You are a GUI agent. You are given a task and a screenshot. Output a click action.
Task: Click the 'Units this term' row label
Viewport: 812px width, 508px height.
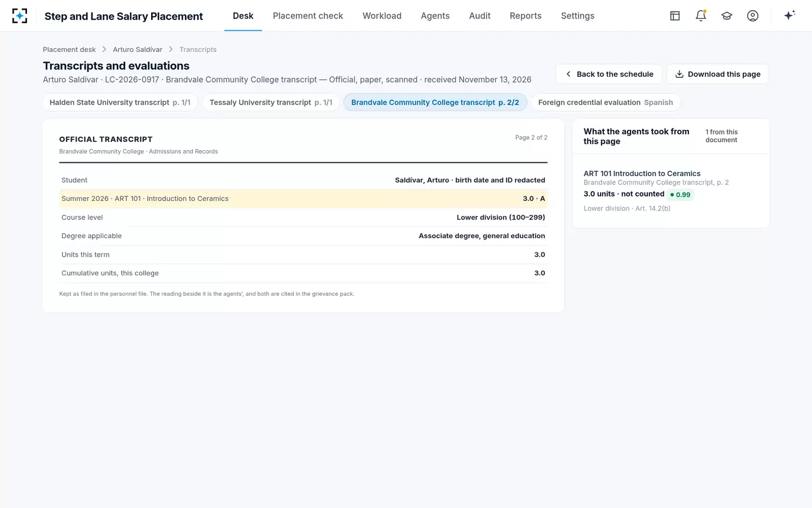(86, 255)
